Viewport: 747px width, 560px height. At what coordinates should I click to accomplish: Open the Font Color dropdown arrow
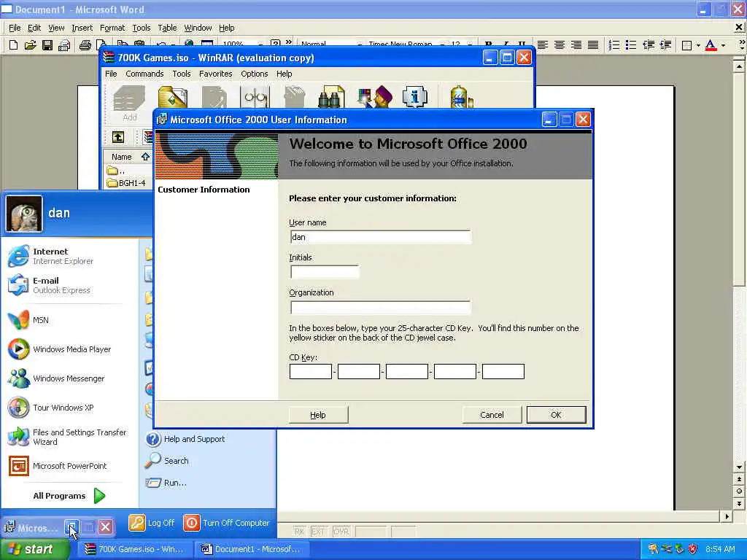pos(723,45)
